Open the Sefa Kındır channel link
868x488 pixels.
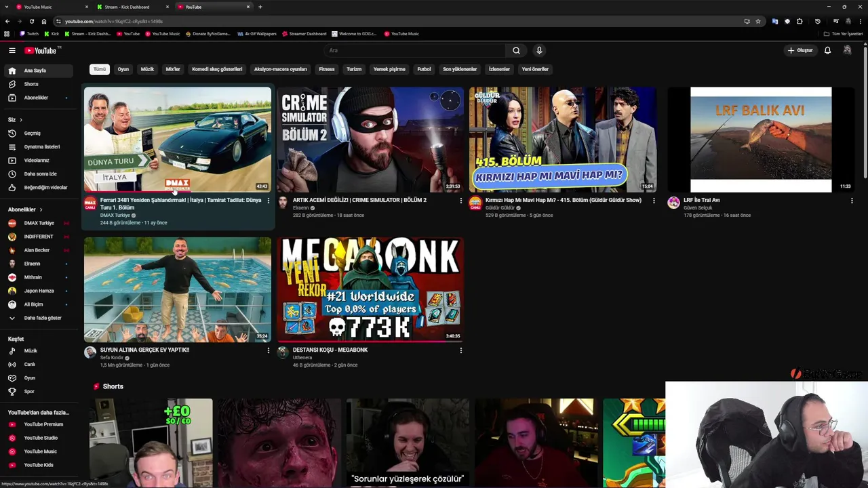pyautogui.click(x=112, y=358)
